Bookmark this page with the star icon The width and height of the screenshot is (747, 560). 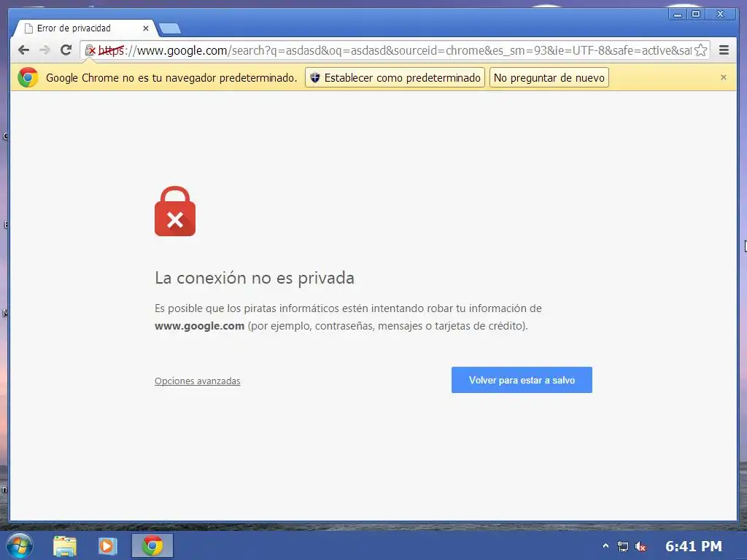coord(701,50)
